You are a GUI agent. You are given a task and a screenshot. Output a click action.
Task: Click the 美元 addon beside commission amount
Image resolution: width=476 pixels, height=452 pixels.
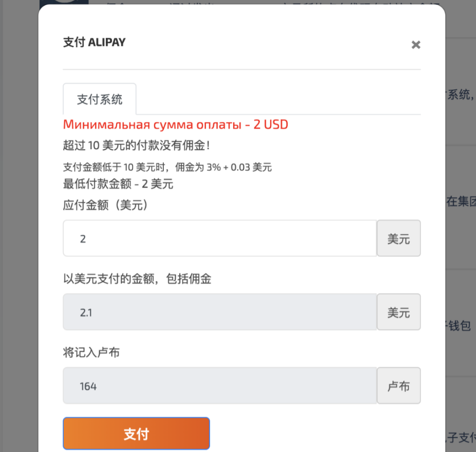[399, 312]
